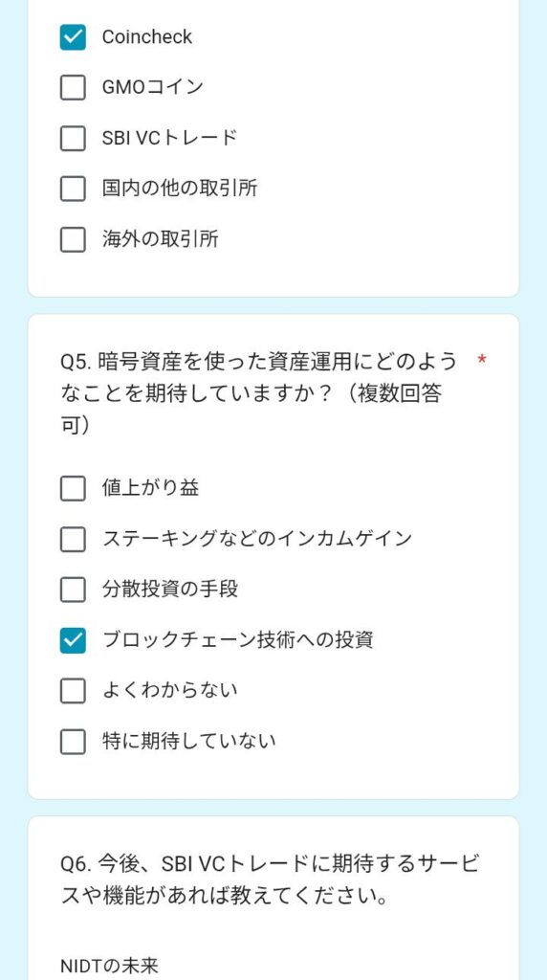The image size is (547, 980).
Task: Check the 国内の他の取引所 checkbox
Action: [73, 189]
